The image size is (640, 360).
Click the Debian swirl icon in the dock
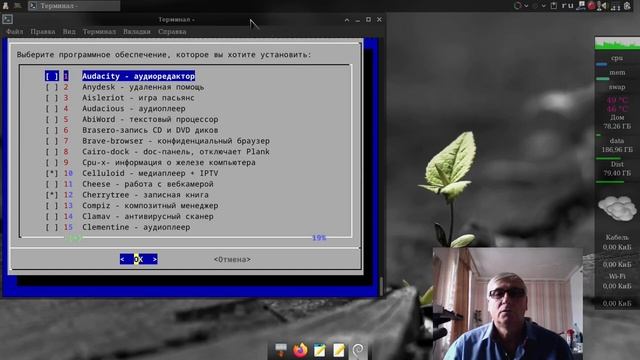[358, 350]
